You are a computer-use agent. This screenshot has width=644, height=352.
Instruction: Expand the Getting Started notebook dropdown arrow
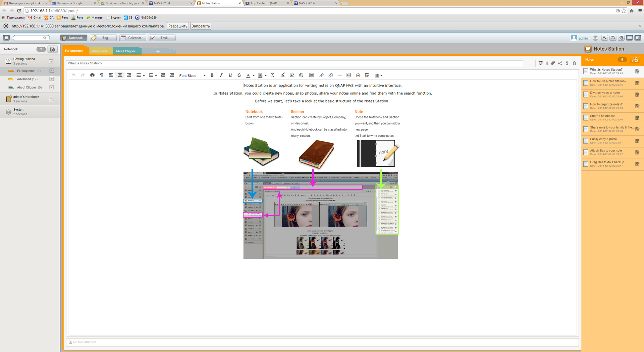pyautogui.click(x=51, y=61)
